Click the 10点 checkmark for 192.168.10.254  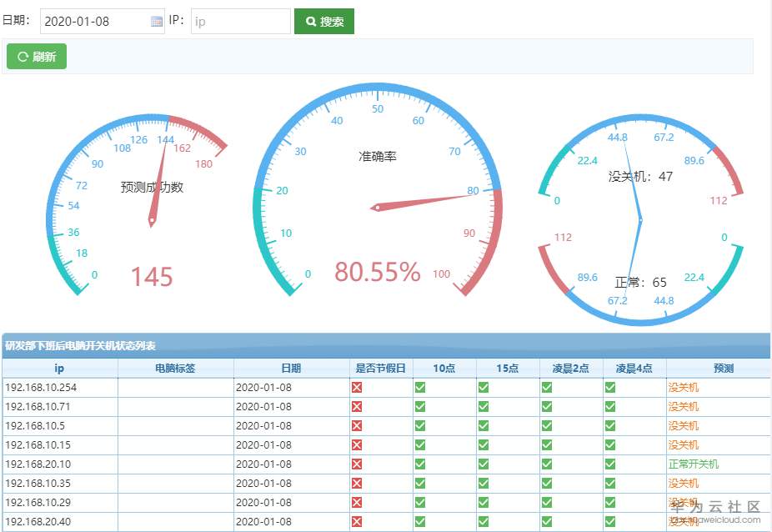tap(420, 387)
